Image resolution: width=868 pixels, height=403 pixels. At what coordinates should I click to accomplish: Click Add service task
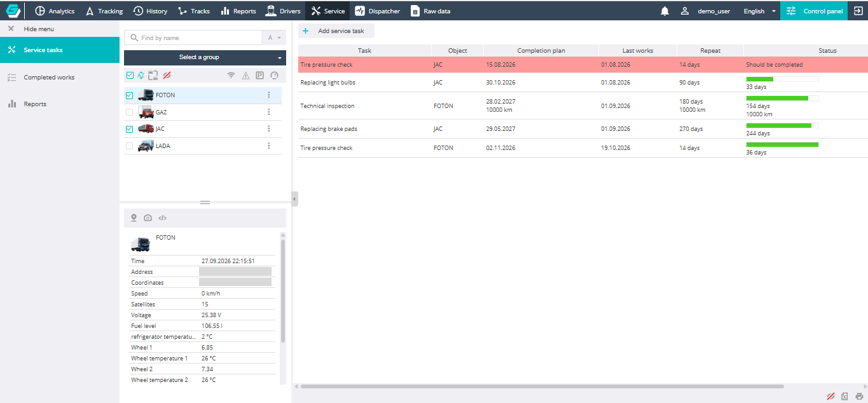(336, 31)
